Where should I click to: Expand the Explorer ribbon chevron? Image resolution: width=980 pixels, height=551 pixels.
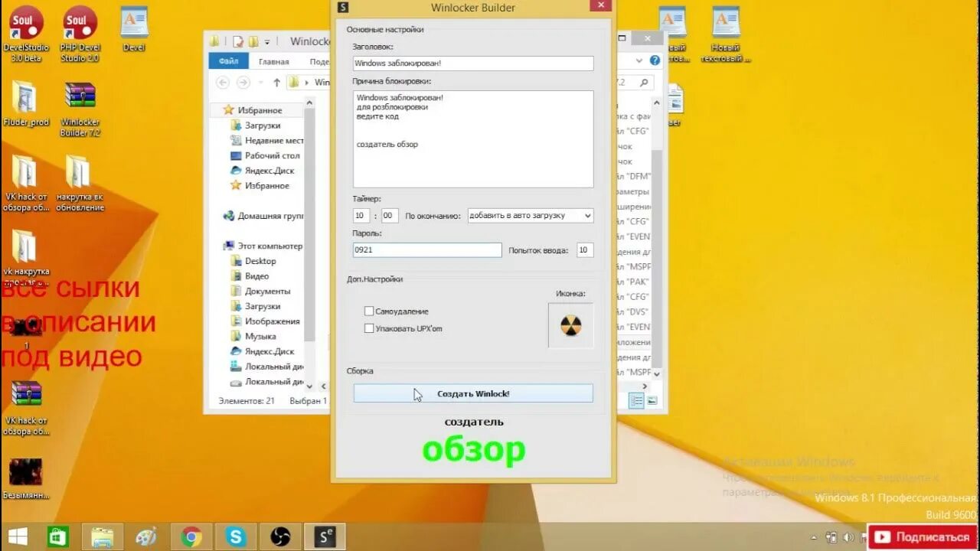point(639,60)
